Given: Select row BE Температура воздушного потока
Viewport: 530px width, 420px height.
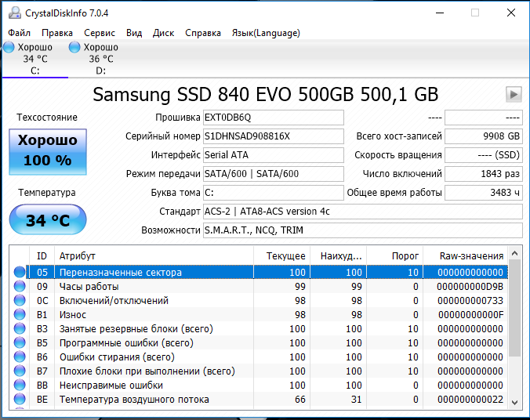Looking at the screenshot, I should pos(259,400).
